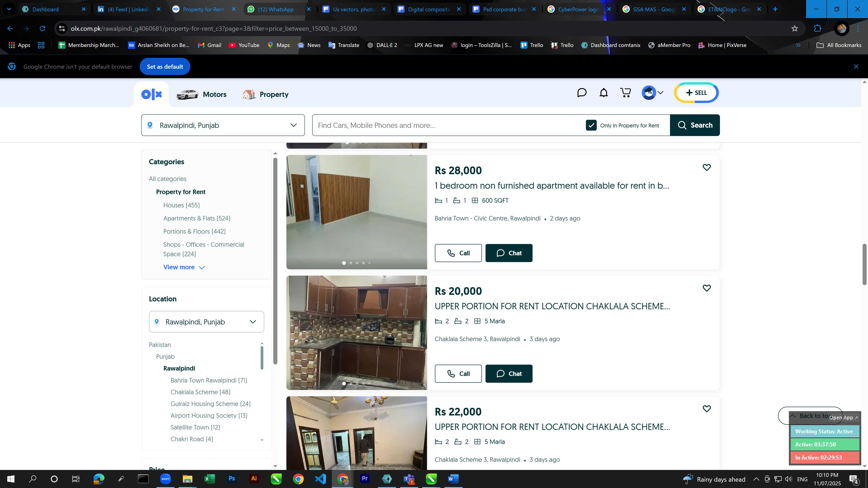868x488 pixels.
Task: Filter by Houses (455)
Action: [181, 205]
